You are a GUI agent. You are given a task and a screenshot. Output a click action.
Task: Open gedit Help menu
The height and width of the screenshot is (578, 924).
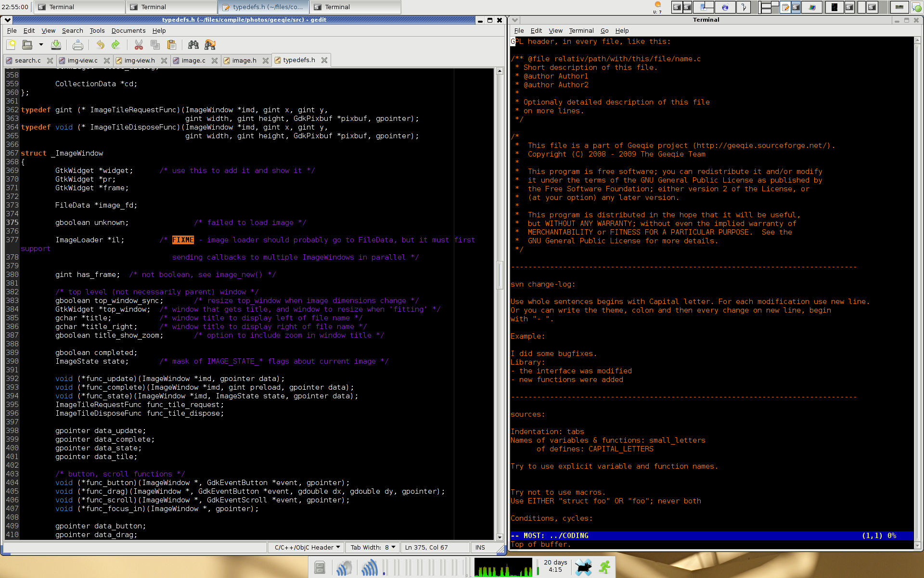(x=159, y=30)
